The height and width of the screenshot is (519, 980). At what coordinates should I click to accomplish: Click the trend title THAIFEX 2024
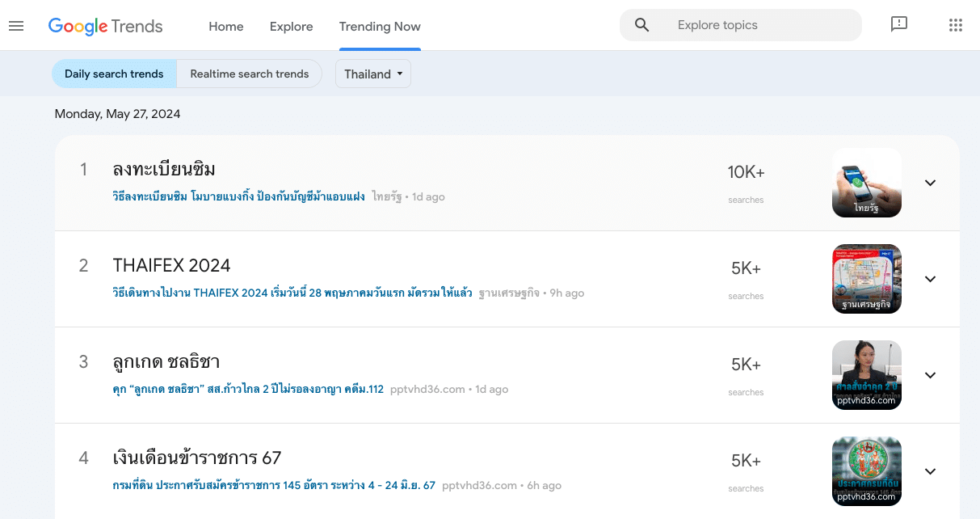171,265
